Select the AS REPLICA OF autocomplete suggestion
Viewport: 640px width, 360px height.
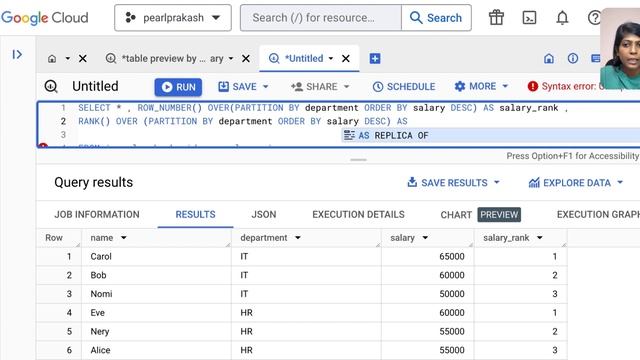pos(491,136)
